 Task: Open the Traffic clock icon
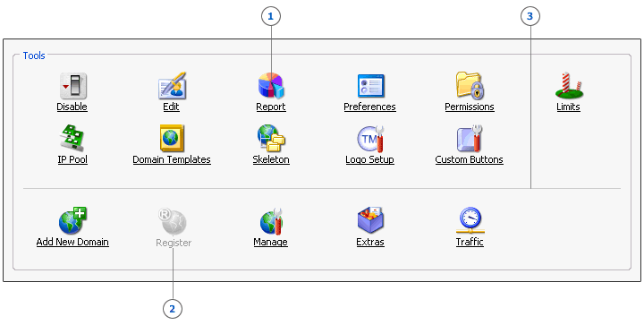pyautogui.click(x=470, y=220)
